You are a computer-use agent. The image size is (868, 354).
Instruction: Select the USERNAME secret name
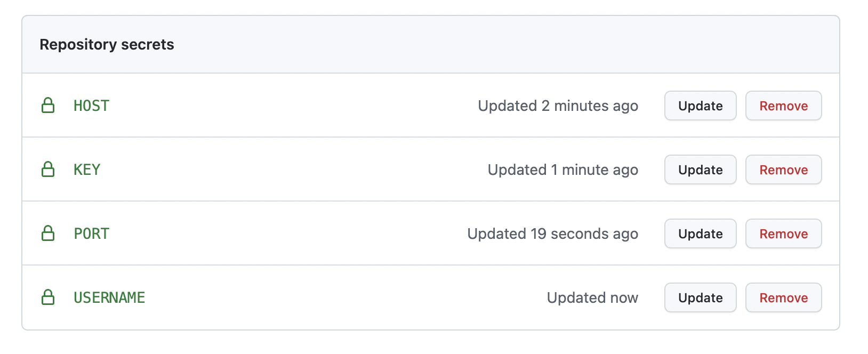pyautogui.click(x=109, y=297)
